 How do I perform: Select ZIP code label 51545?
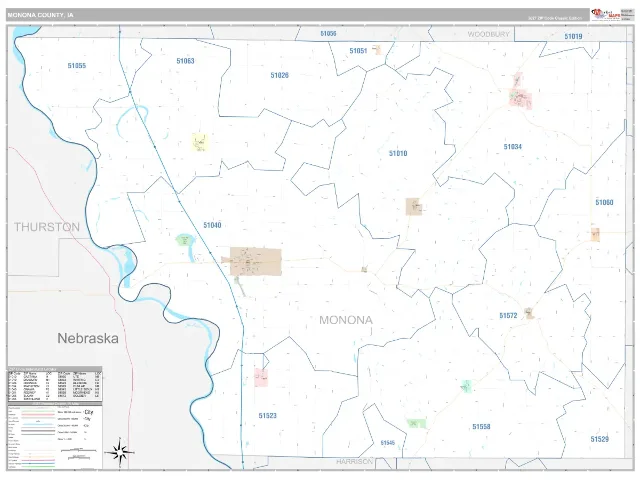point(387,443)
